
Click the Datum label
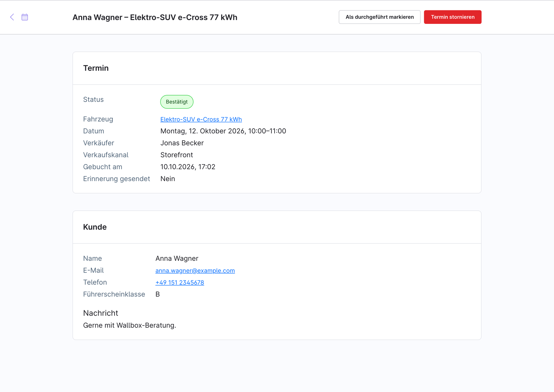pos(93,131)
